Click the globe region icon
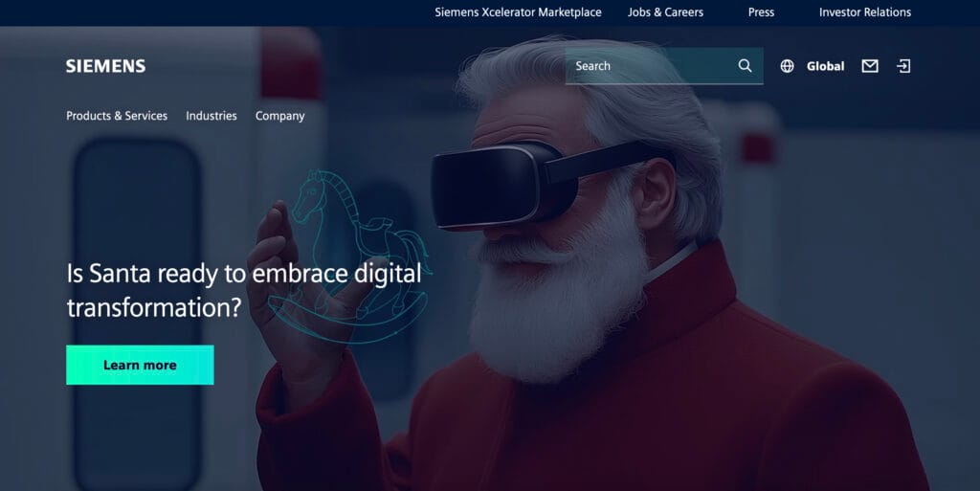This screenshot has width=980, height=491. [787, 66]
